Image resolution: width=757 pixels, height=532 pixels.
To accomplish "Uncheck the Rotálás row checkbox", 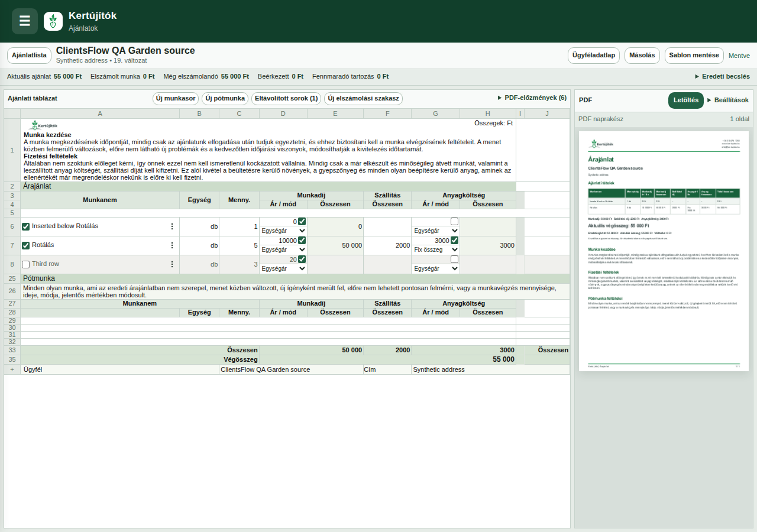I will [25, 245].
